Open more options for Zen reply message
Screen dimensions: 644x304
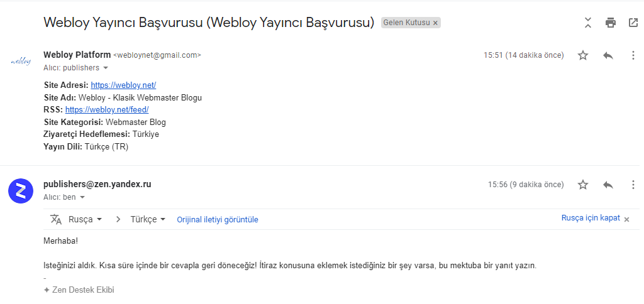[x=633, y=185]
